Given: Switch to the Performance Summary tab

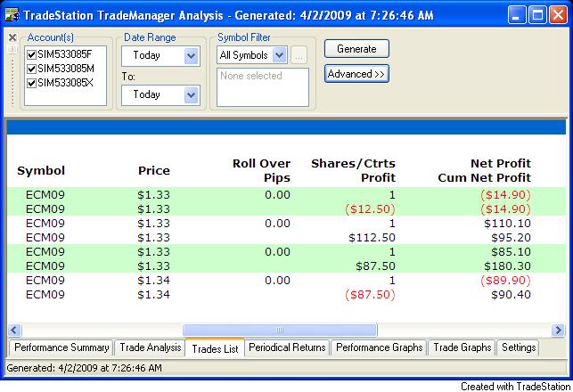Looking at the screenshot, I should coord(61,347).
